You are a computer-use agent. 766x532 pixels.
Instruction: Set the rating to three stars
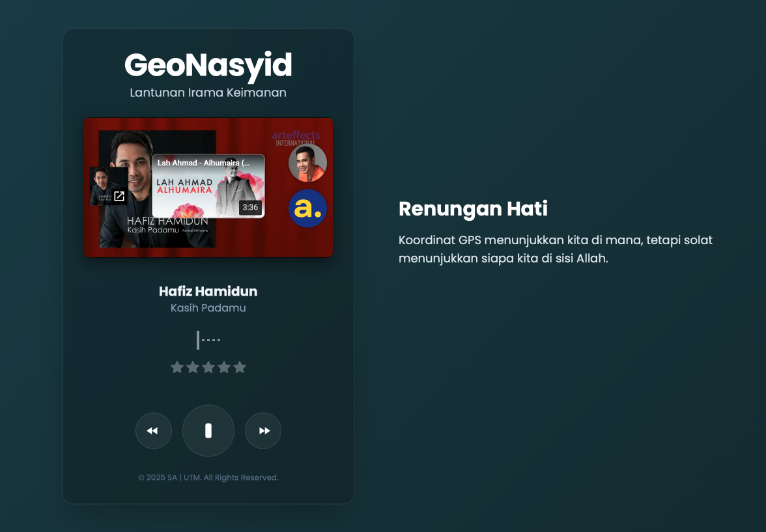pyautogui.click(x=208, y=367)
